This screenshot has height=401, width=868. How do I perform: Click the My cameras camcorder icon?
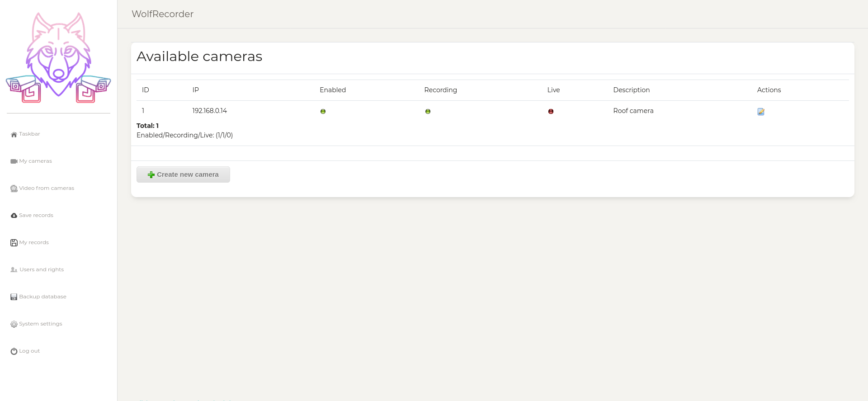(x=14, y=161)
